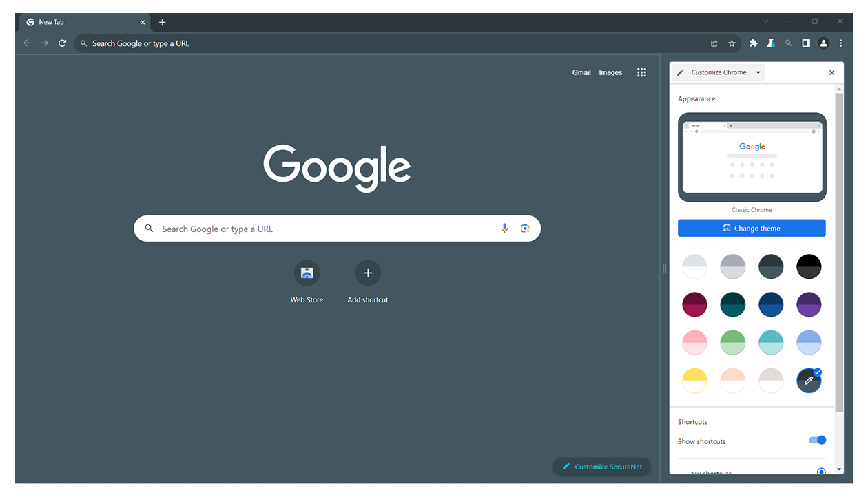Close the Customize Chrome side panel

click(x=831, y=72)
